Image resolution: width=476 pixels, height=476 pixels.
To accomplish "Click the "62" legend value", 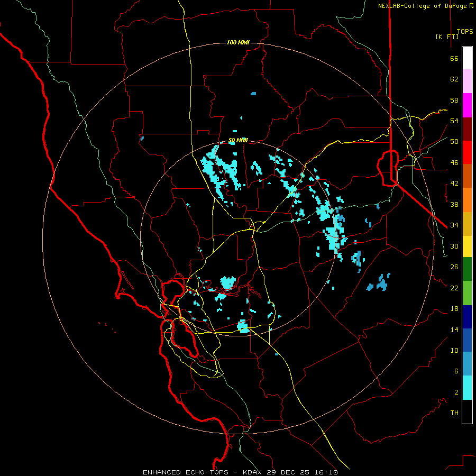I will click(454, 79).
